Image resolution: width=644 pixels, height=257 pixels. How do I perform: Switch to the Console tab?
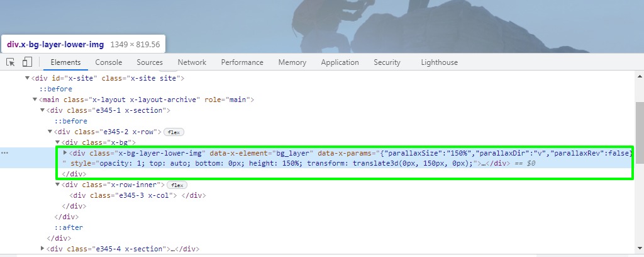point(109,62)
